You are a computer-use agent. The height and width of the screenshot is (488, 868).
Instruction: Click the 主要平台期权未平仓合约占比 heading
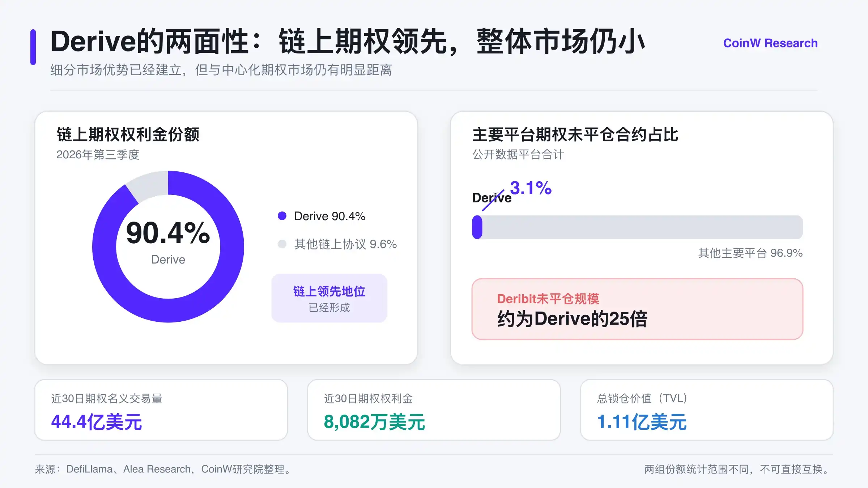(575, 134)
